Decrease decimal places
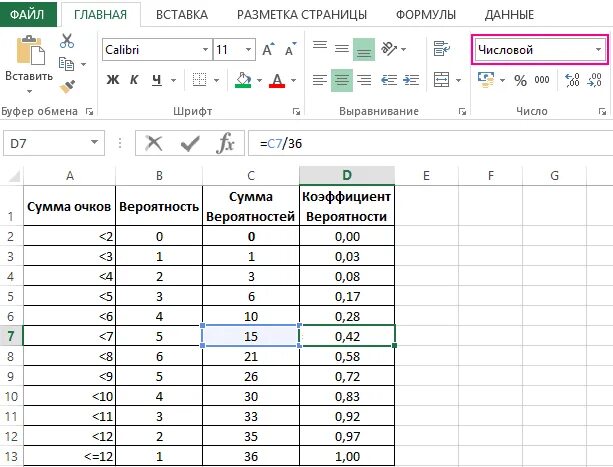The image size is (613, 467). (595, 80)
